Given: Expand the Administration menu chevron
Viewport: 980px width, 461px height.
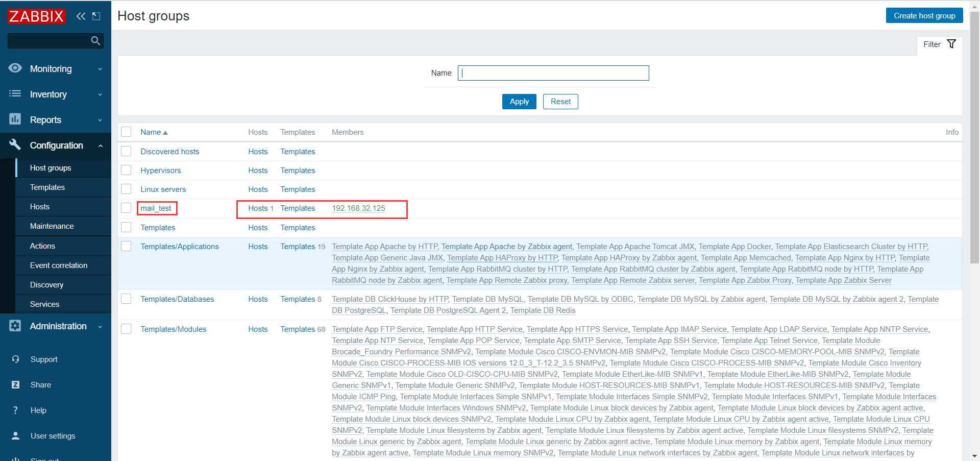Looking at the screenshot, I should pyautogui.click(x=100, y=327).
